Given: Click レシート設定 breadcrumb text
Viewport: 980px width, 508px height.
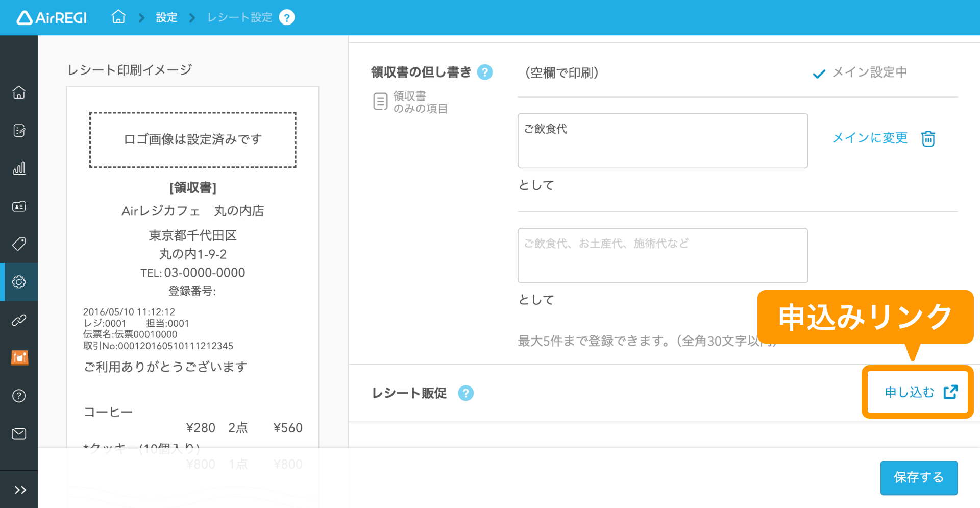Looking at the screenshot, I should click(239, 18).
